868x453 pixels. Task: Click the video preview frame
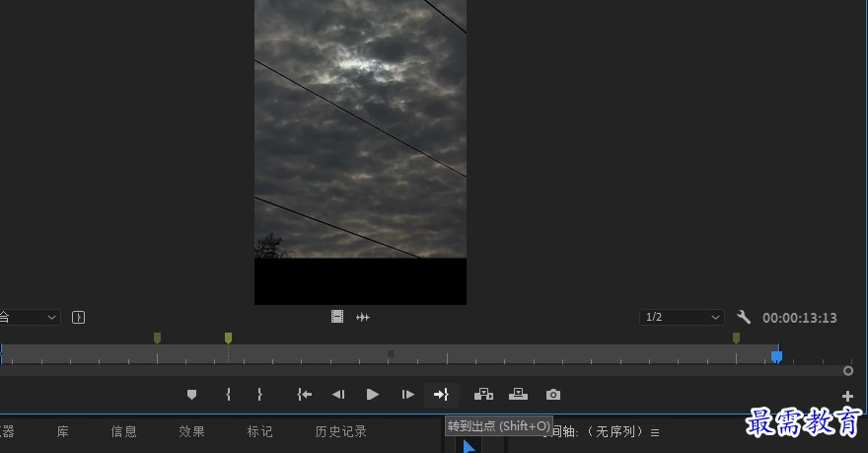click(x=360, y=152)
